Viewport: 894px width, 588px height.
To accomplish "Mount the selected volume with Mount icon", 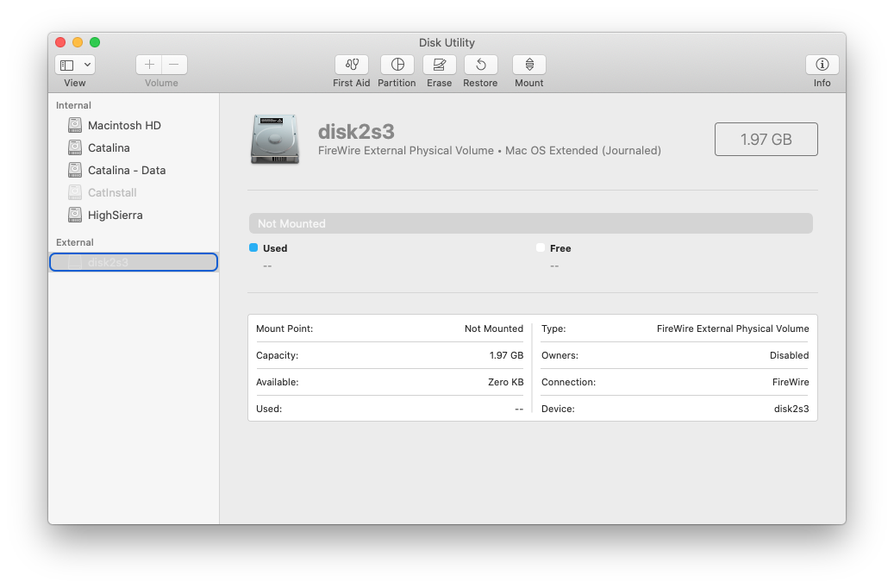I will point(529,65).
